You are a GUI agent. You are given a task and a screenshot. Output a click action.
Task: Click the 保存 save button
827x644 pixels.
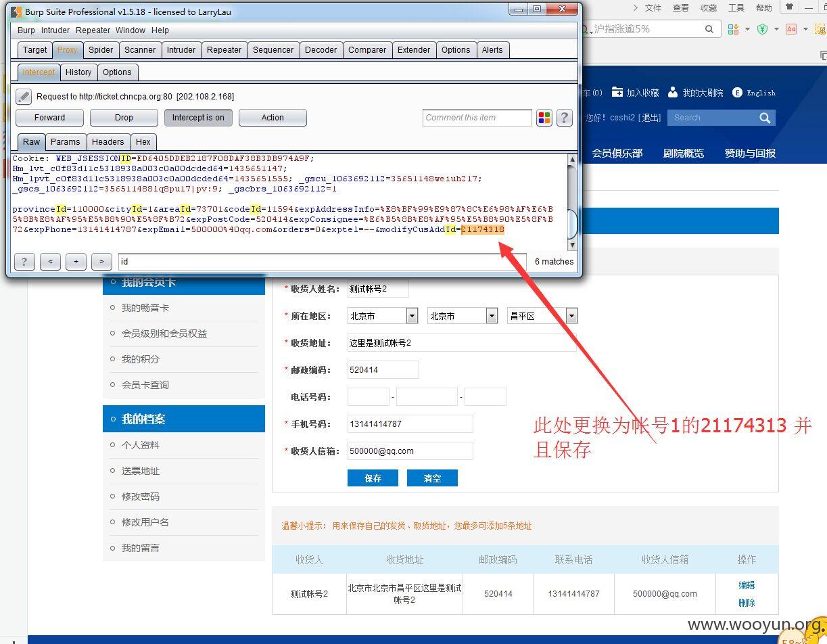click(x=373, y=478)
